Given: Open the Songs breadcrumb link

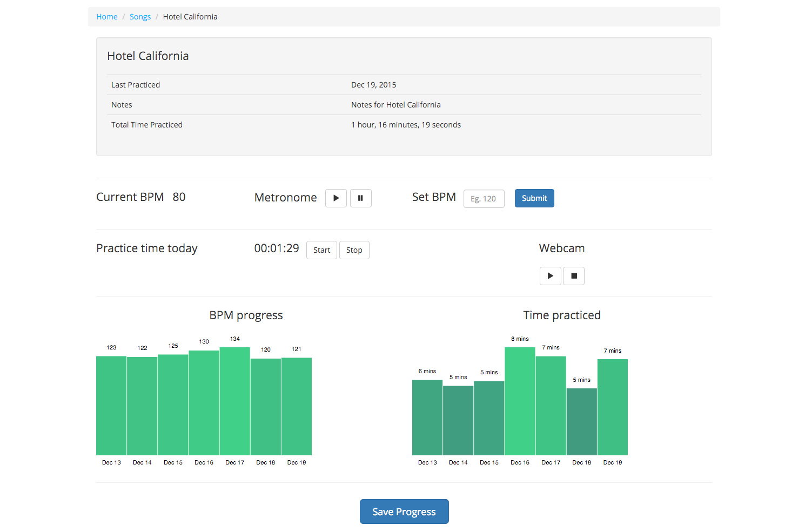Looking at the screenshot, I should click(x=140, y=17).
